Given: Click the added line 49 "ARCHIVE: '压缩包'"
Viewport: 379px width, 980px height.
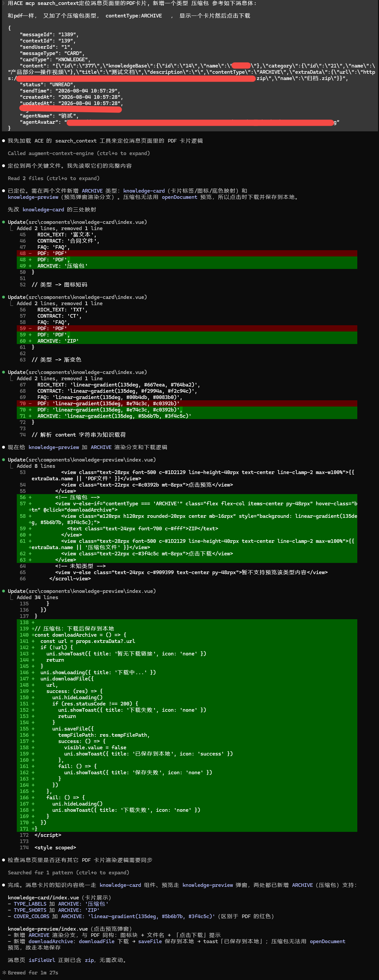Looking at the screenshot, I should coord(187,266).
